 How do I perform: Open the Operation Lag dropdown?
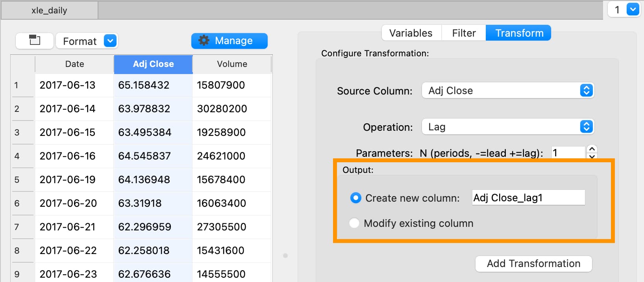tap(507, 127)
